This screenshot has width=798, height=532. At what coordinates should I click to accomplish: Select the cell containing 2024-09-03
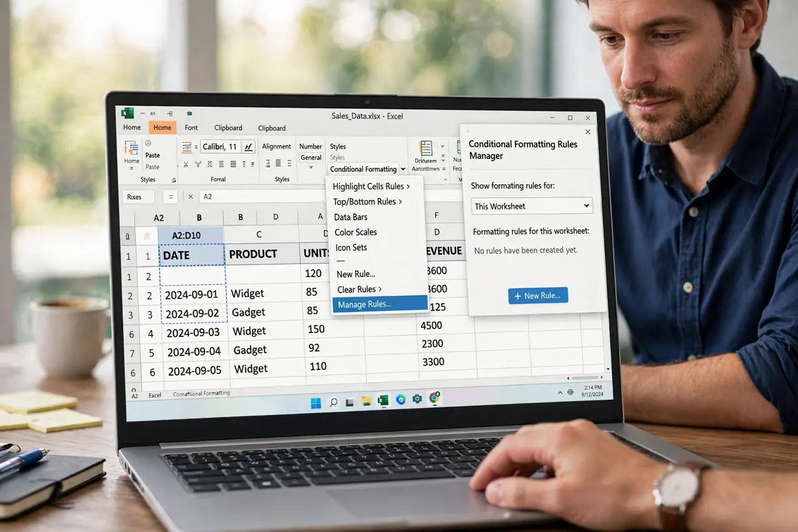(x=194, y=332)
